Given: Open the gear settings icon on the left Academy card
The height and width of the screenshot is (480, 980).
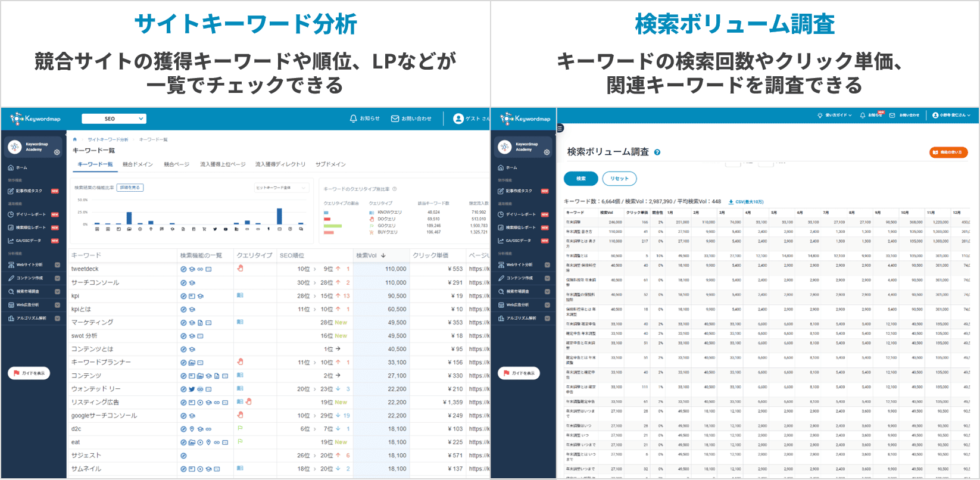Looking at the screenshot, I should [x=57, y=152].
